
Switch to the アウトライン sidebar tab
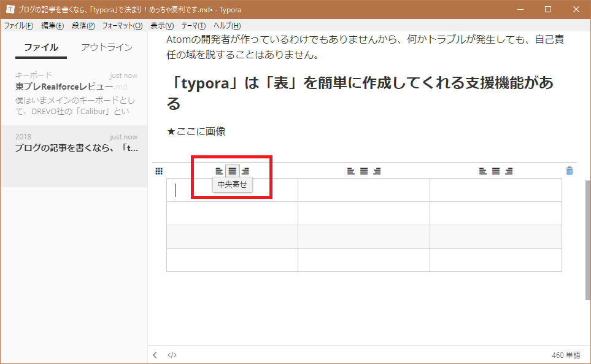click(107, 47)
